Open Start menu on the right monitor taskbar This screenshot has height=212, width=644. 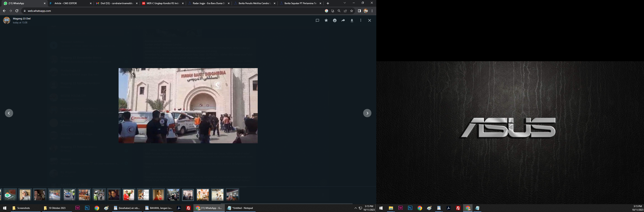coord(381,208)
